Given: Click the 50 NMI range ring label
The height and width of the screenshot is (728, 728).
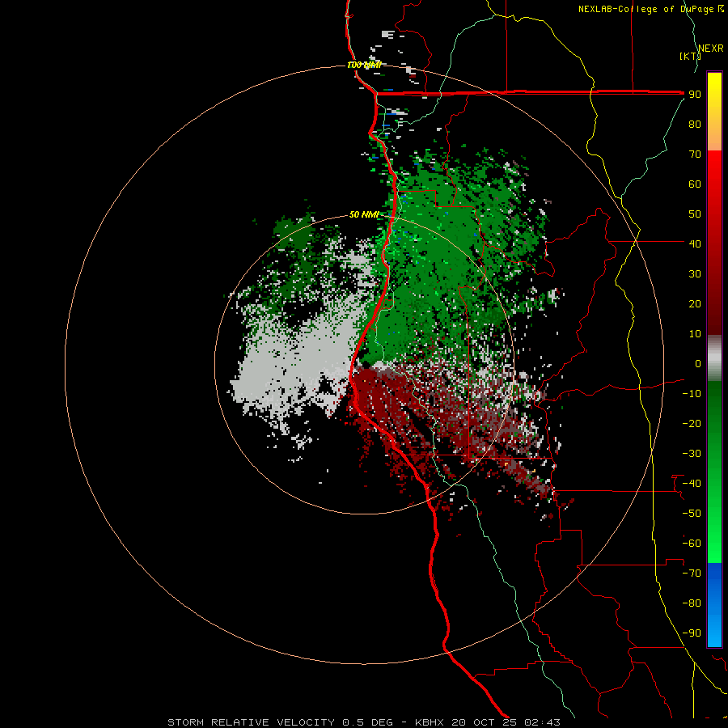Looking at the screenshot, I should tap(364, 214).
